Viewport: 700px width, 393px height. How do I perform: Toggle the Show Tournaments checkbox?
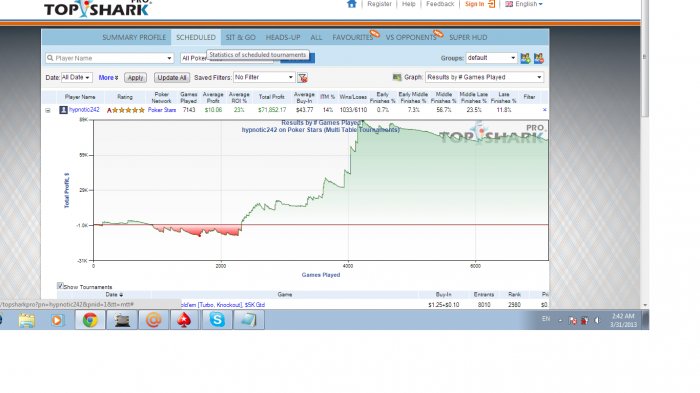(x=60, y=286)
